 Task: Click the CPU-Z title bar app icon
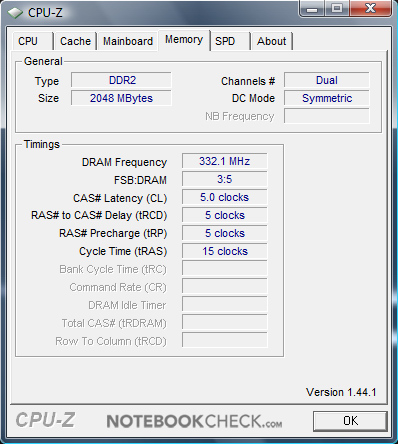point(15,13)
